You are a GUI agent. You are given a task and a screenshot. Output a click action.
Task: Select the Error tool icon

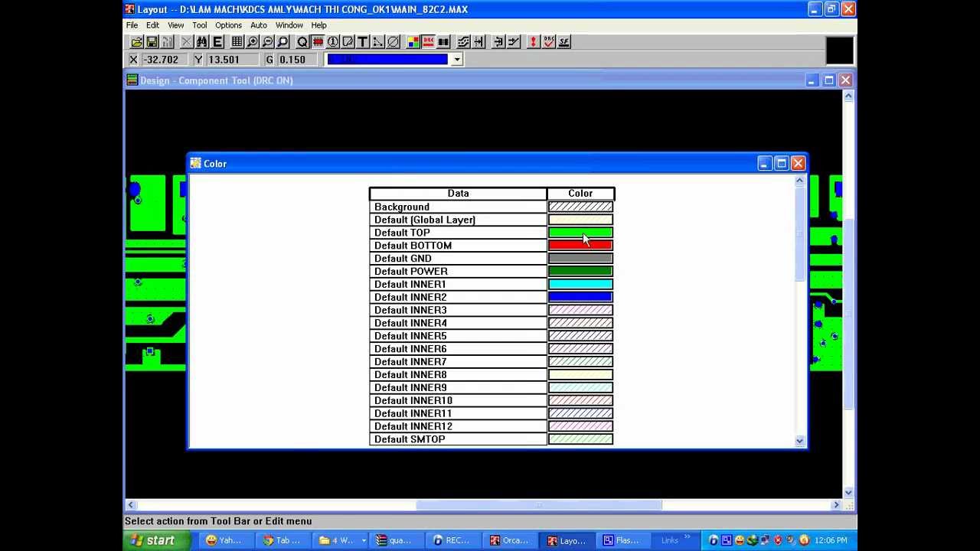[x=394, y=42]
